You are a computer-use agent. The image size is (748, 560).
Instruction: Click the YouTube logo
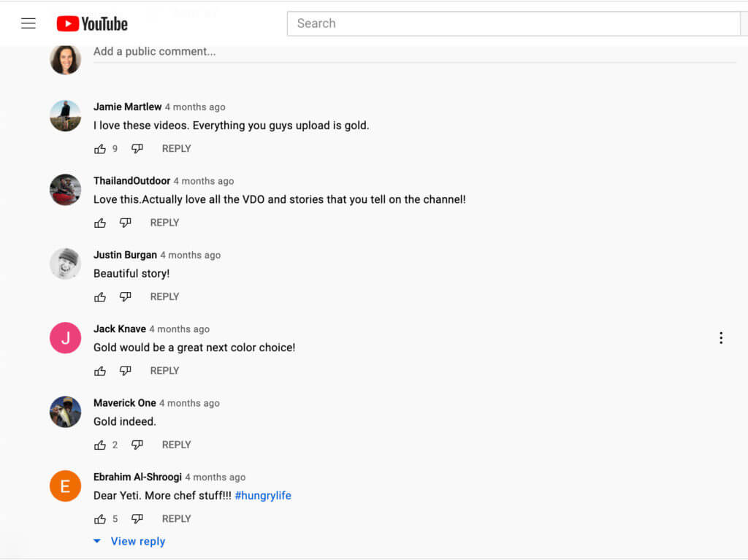click(91, 23)
